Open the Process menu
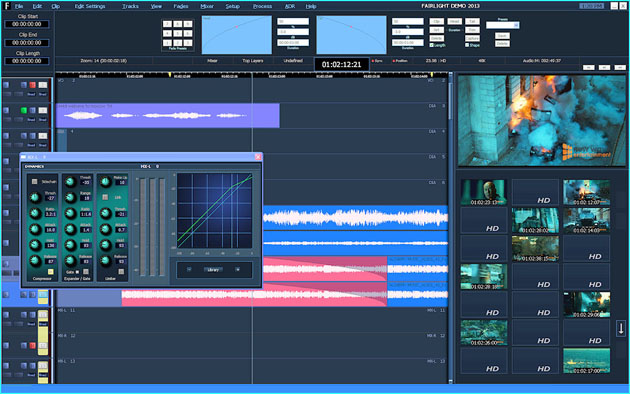 (x=262, y=6)
